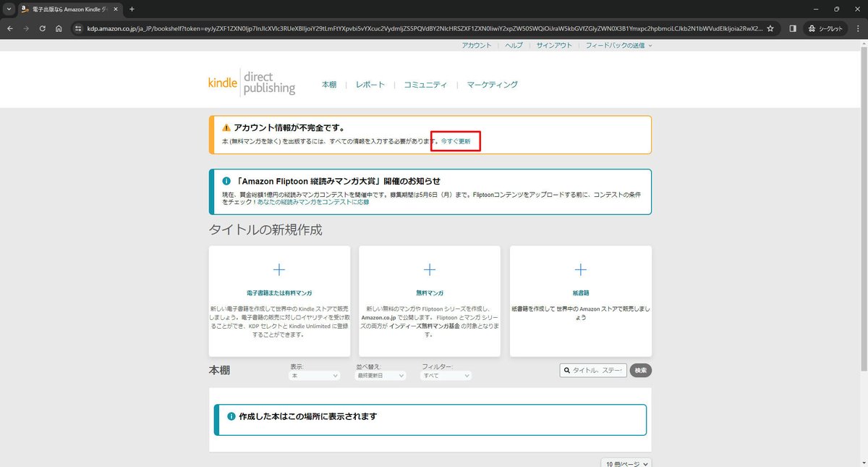Click the plus icon for 電子書籍または有料マンガ

279,269
